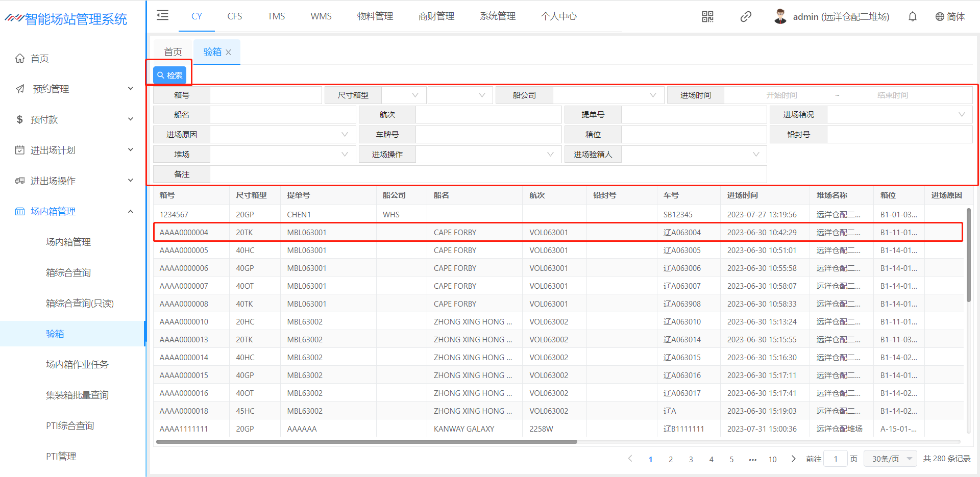This screenshot has height=477, width=980.
Task: Click the horizontal table scrollbar
Action: coord(366,442)
